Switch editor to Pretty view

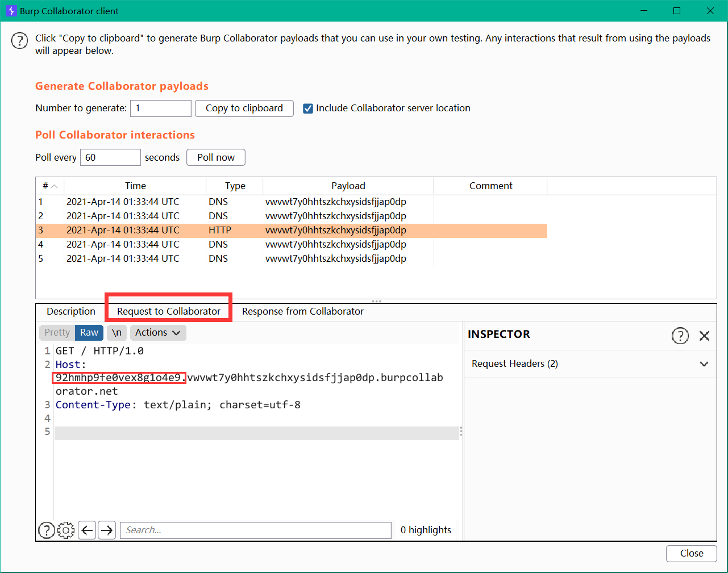[57, 332]
